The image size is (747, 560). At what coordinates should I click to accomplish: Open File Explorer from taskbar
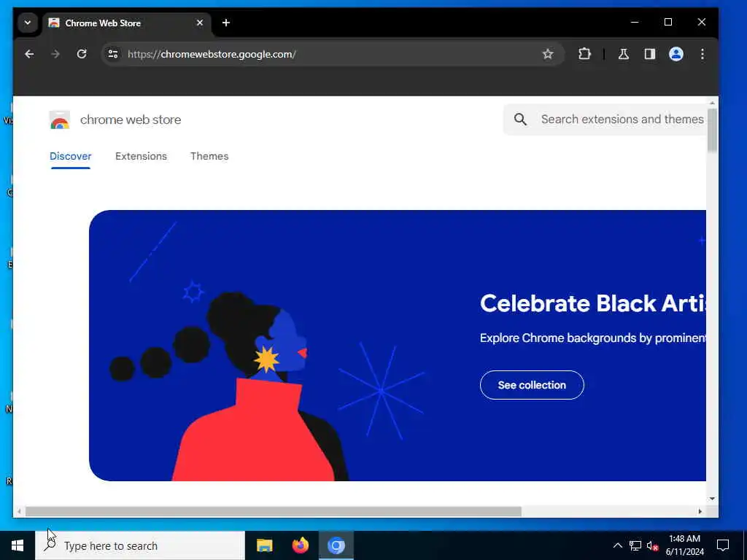click(264, 545)
